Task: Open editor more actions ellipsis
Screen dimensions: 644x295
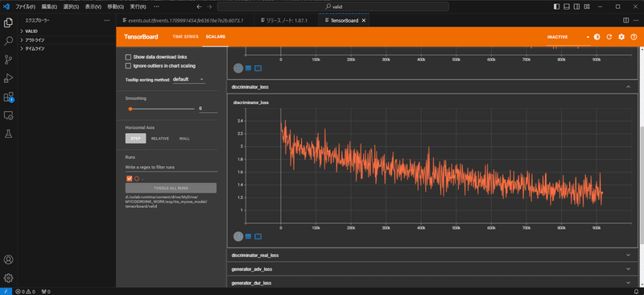Action: [636, 20]
